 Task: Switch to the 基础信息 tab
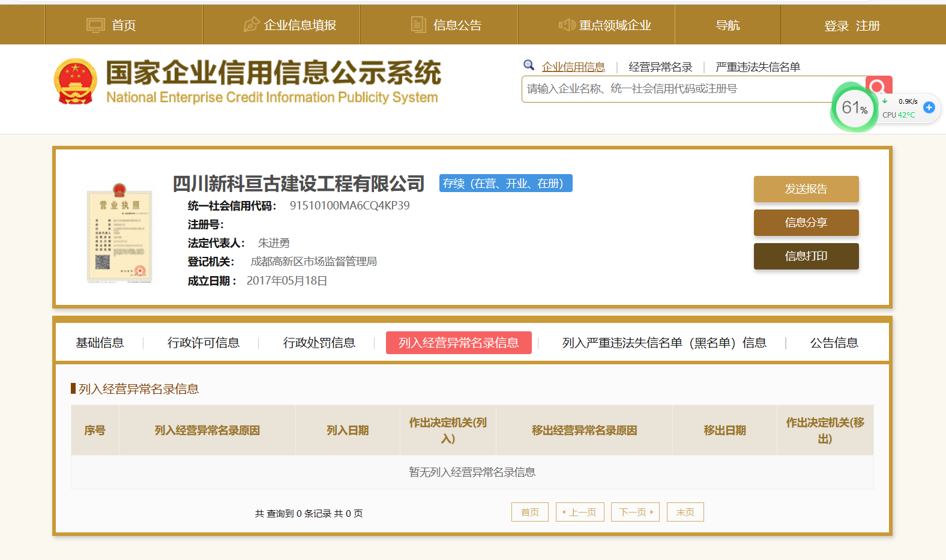[x=100, y=343]
